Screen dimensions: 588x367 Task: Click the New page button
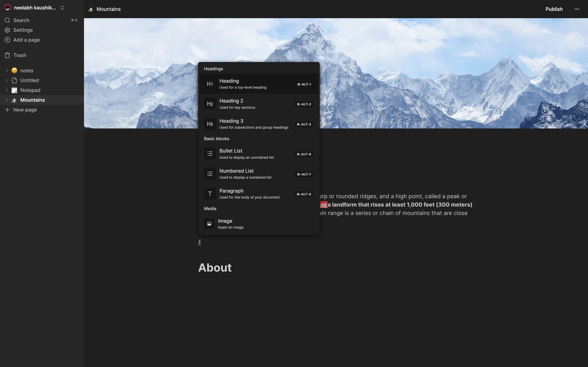point(25,110)
